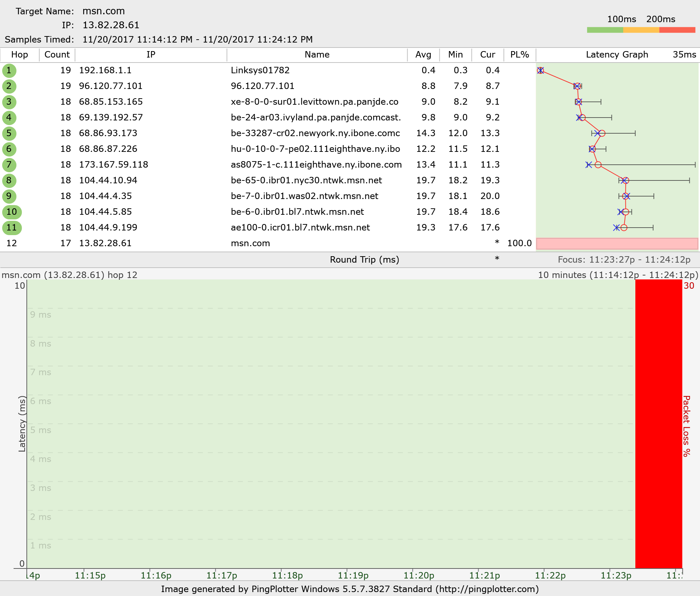
Task: Click the green 100ms legend swatch
Action: [x=605, y=30]
